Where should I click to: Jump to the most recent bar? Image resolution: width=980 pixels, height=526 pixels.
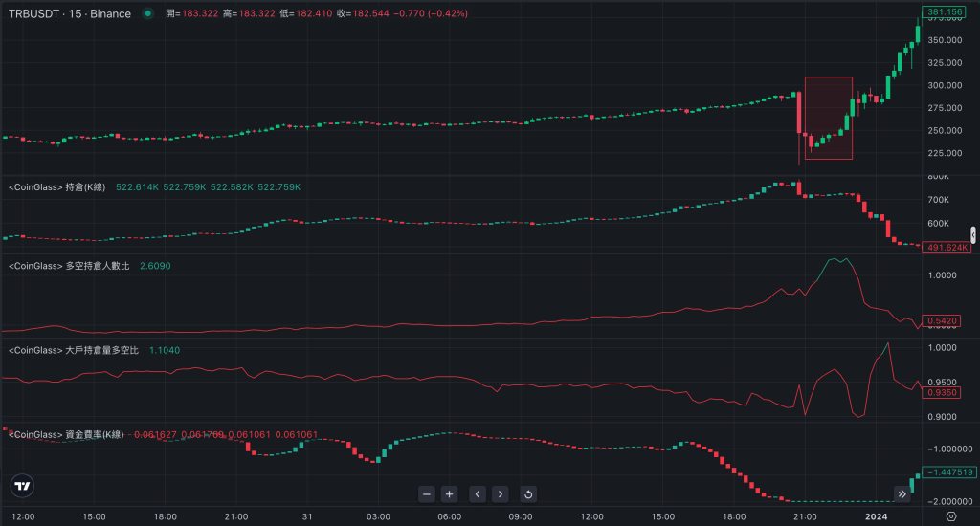point(902,493)
